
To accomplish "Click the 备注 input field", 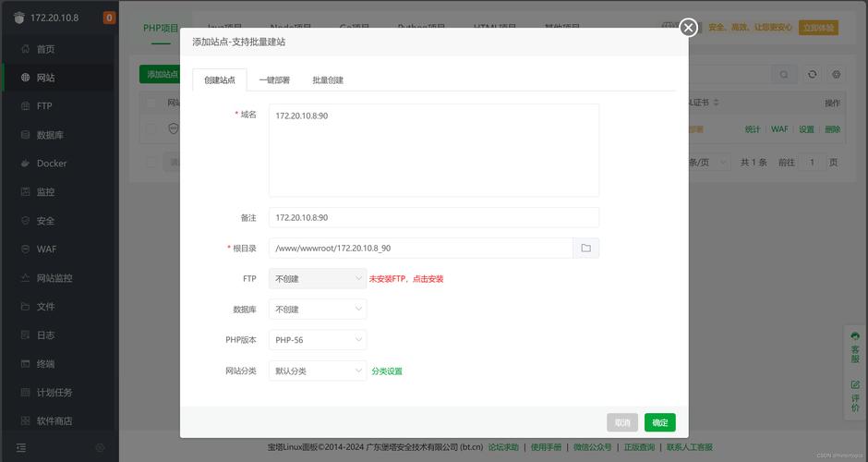I will click(434, 217).
